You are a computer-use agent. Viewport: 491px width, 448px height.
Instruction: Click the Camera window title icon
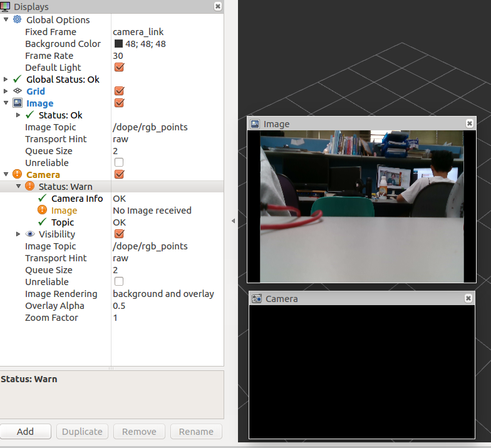click(x=257, y=298)
